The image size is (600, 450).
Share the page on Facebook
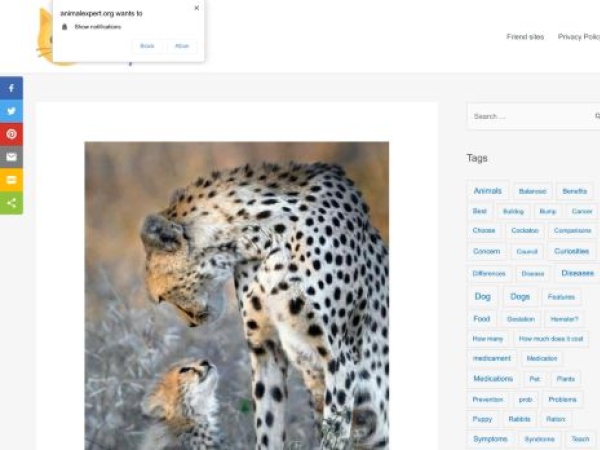11,88
